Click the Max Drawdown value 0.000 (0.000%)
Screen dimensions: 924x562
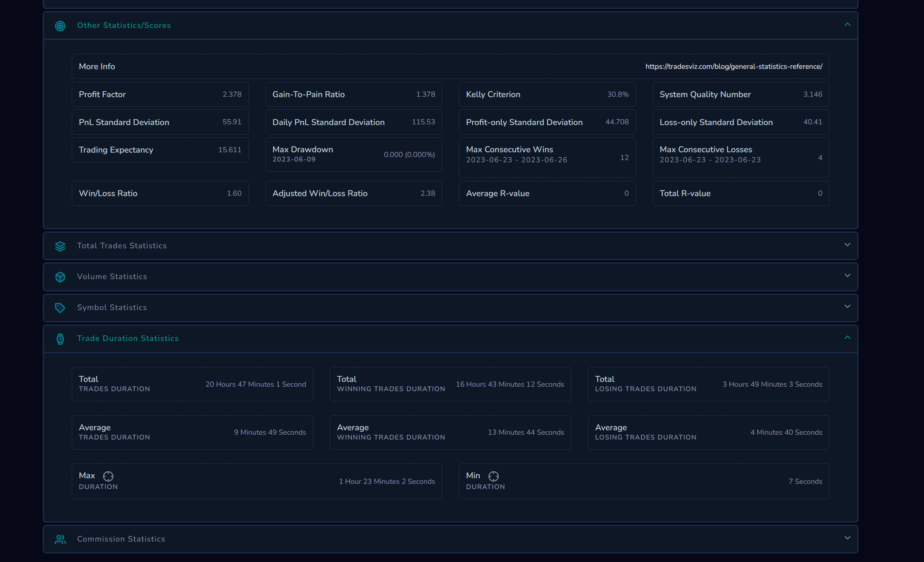[x=409, y=154]
